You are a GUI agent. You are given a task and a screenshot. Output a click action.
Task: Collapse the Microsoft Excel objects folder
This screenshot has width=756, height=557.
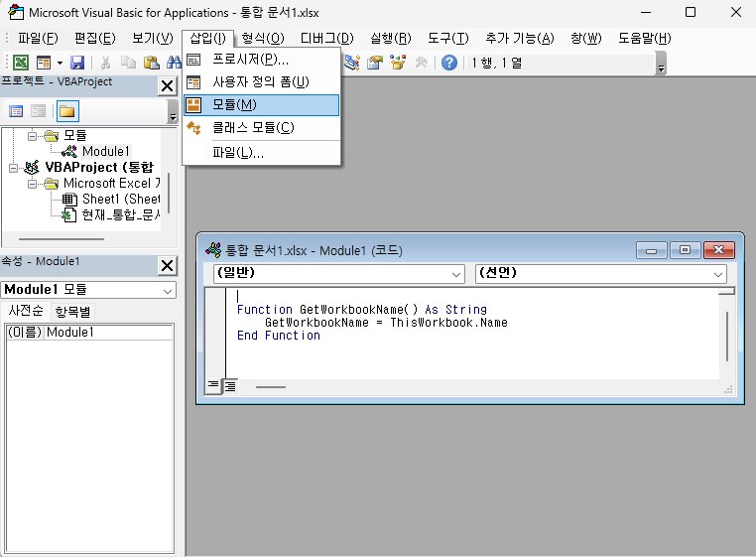(32, 184)
